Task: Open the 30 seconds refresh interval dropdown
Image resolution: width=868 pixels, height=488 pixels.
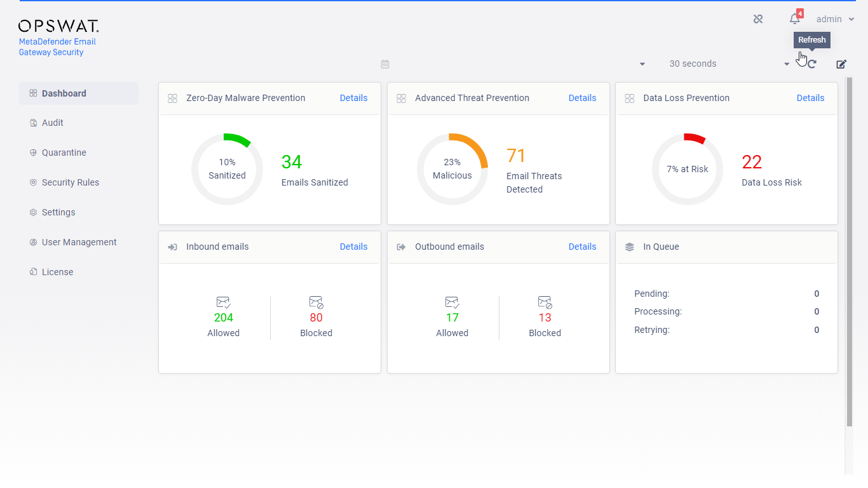Action: 729,64
